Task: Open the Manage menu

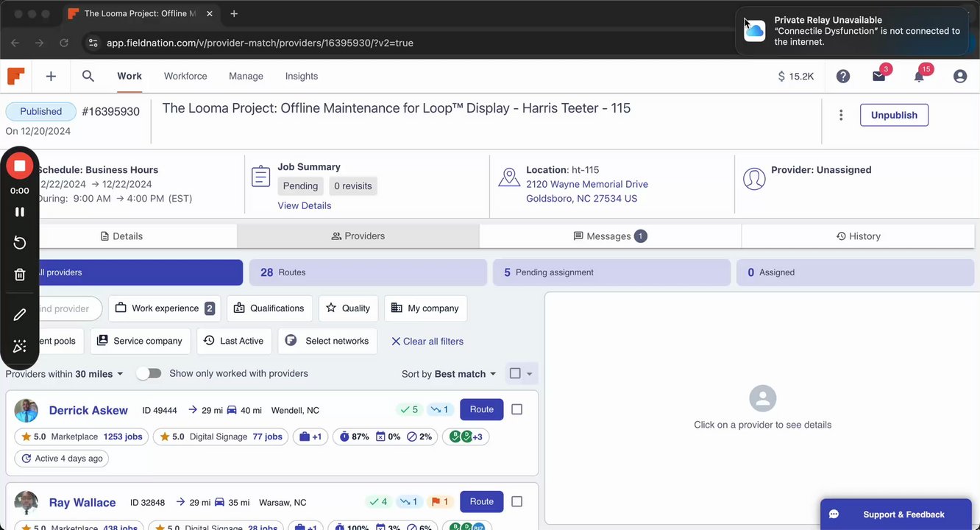Action: coord(246,76)
